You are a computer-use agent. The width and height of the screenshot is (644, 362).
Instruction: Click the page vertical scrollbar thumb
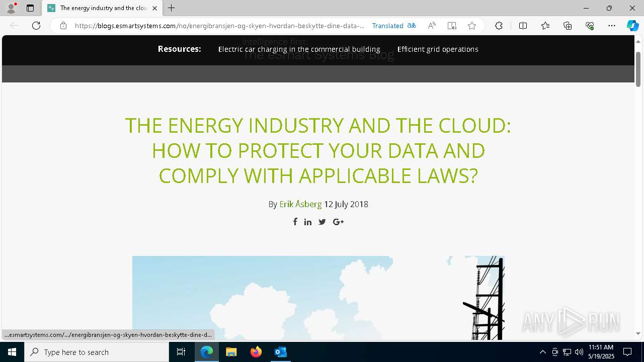(638, 68)
